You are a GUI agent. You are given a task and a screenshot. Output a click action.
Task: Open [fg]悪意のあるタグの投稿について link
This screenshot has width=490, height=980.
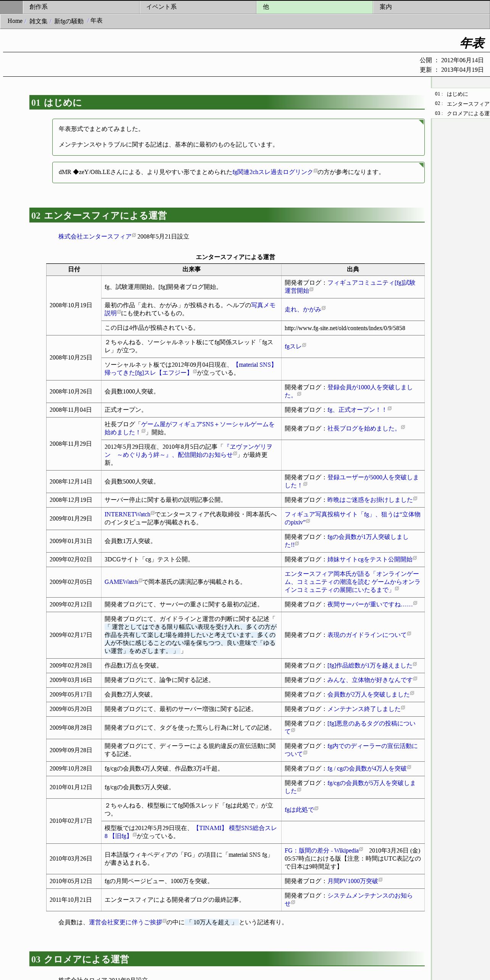(350, 727)
